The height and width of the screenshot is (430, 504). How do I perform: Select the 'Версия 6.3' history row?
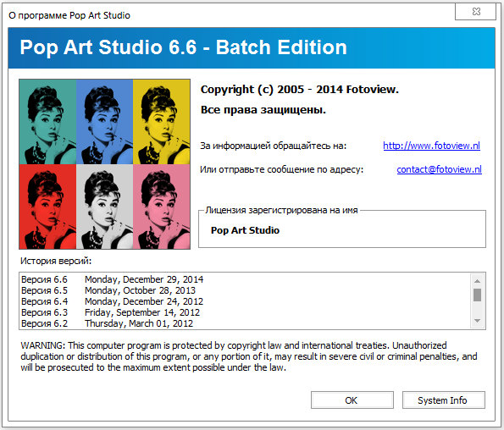tap(245, 312)
